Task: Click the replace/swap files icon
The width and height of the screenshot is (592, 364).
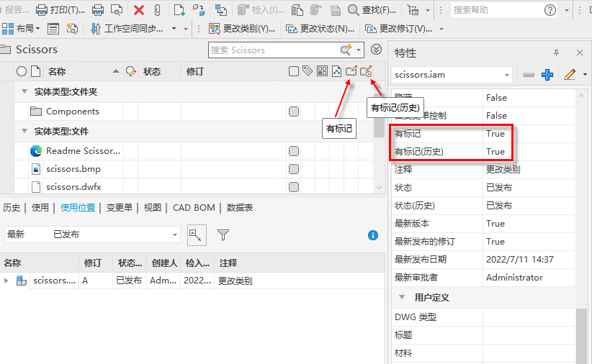Action: pos(198,10)
